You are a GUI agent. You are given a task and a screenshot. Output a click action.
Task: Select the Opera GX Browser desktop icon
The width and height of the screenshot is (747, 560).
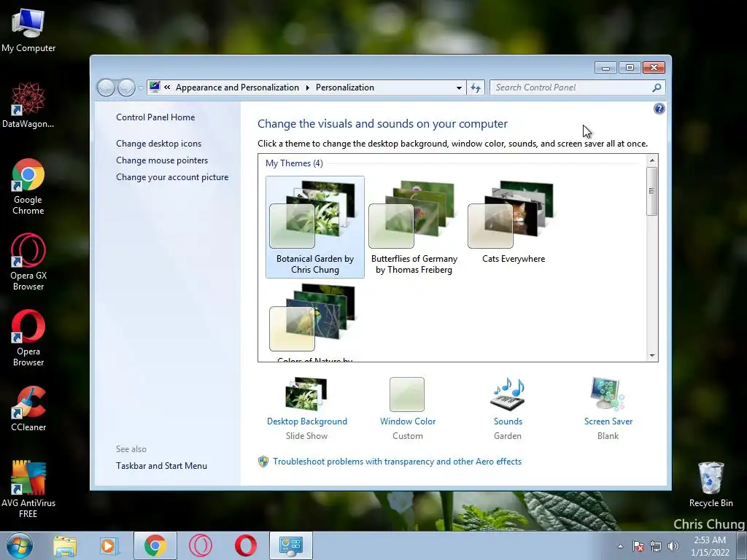28,262
